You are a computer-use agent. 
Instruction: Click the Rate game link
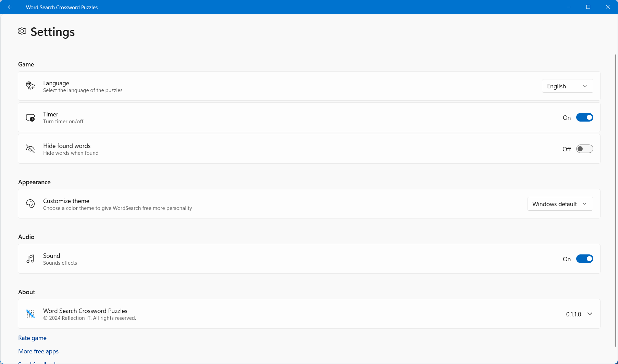(x=32, y=338)
